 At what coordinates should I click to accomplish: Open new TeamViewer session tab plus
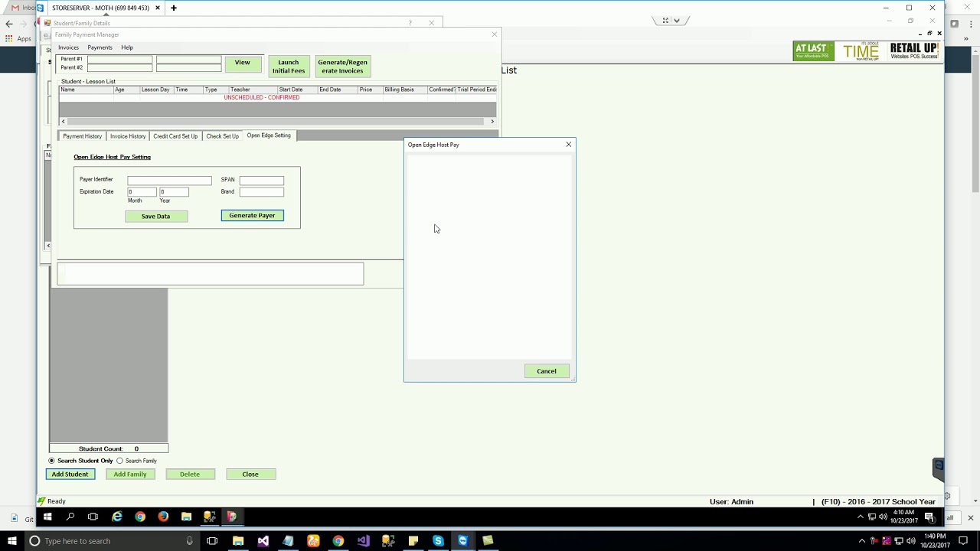174,8
